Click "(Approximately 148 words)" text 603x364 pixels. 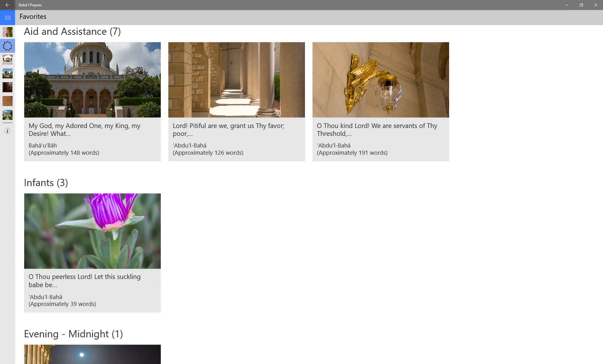[x=64, y=153]
